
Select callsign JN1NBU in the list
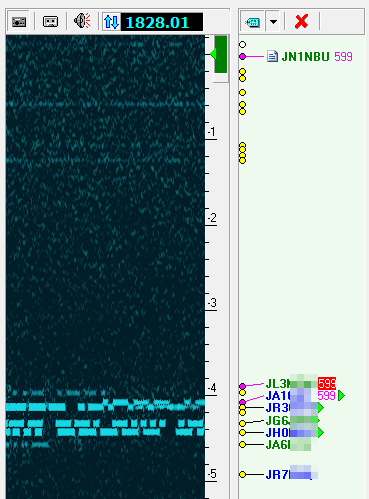pos(305,57)
